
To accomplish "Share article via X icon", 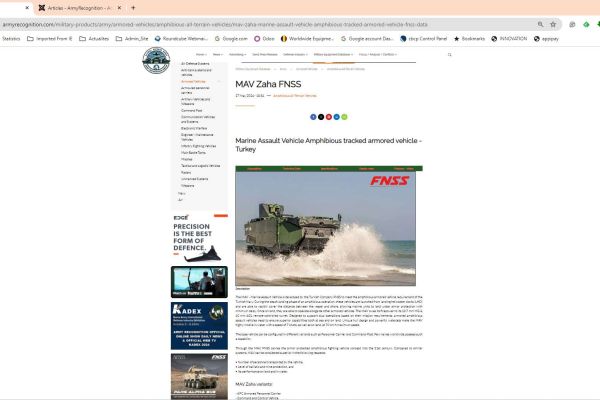I will [x=320, y=117].
